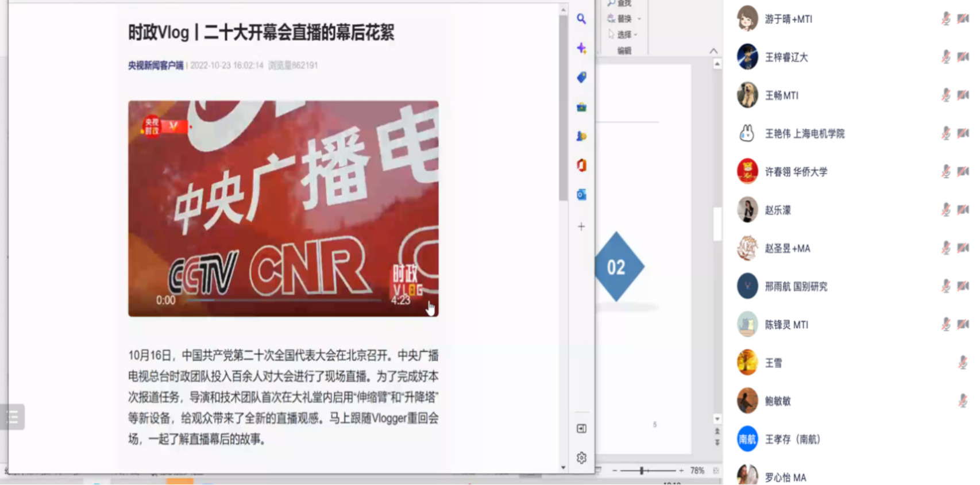Collapse the Word ribbon with chevron
The image size is (980, 485).
[713, 51]
